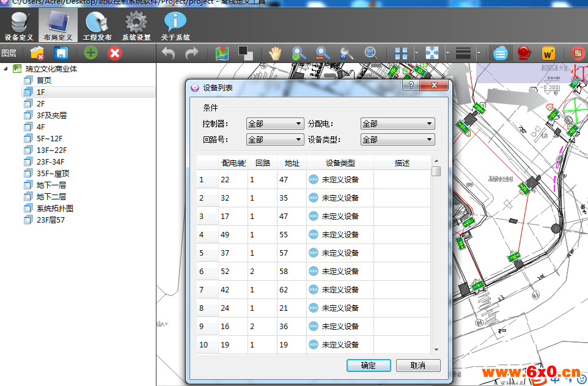
Task: Click the zoom out magnifier
Action: [x=323, y=53]
